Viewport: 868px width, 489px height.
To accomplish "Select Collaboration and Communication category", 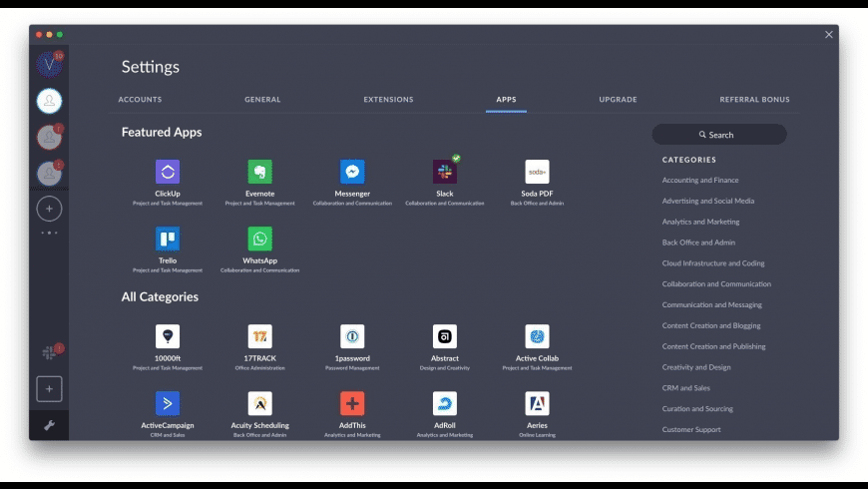I will pyautogui.click(x=716, y=284).
